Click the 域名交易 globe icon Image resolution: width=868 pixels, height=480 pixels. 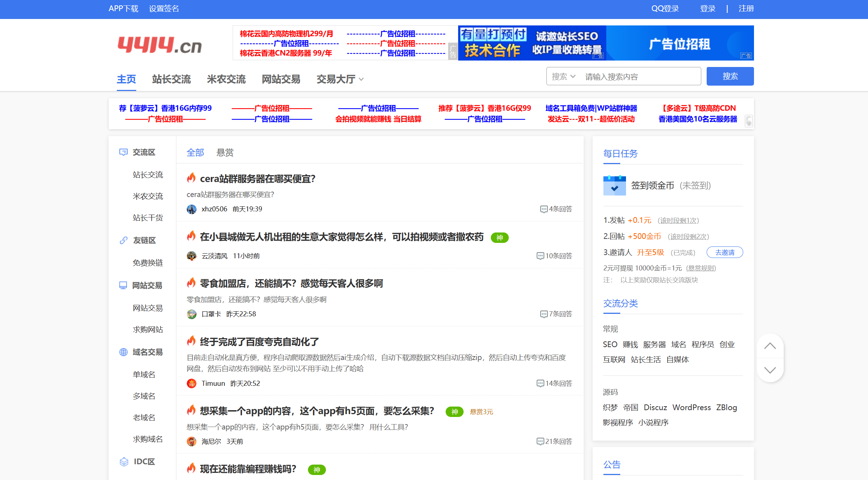pyautogui.click(x=123, y=352)
